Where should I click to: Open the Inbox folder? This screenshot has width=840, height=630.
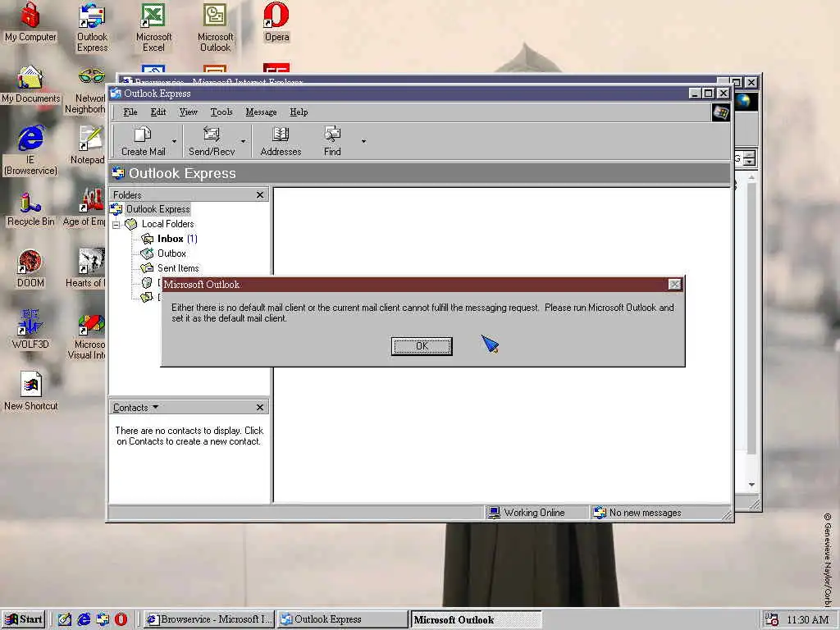[171, 239]
